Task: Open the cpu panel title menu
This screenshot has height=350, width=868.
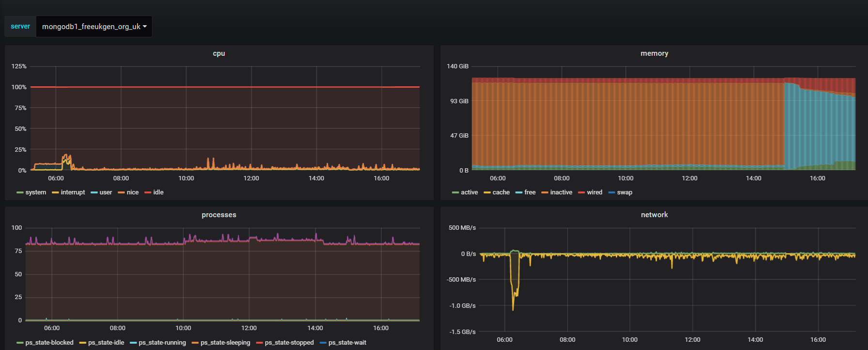Action: pyautogui.click(x=219, y=53)
